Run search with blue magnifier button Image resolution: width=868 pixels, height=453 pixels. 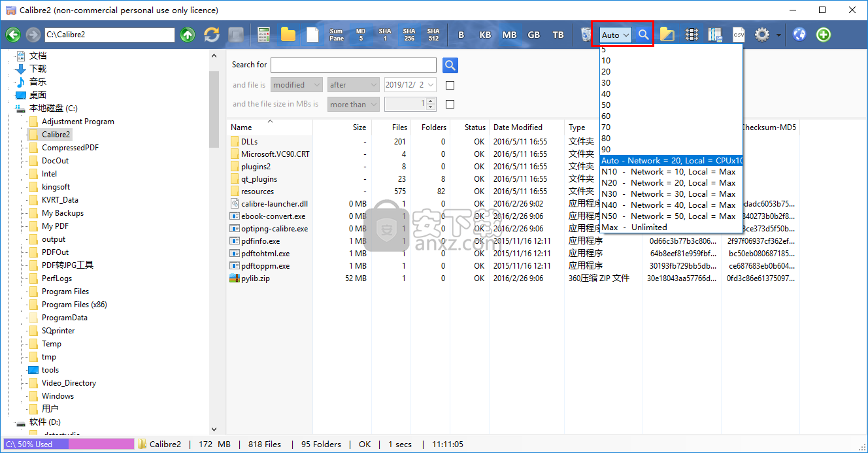[450, 65]
